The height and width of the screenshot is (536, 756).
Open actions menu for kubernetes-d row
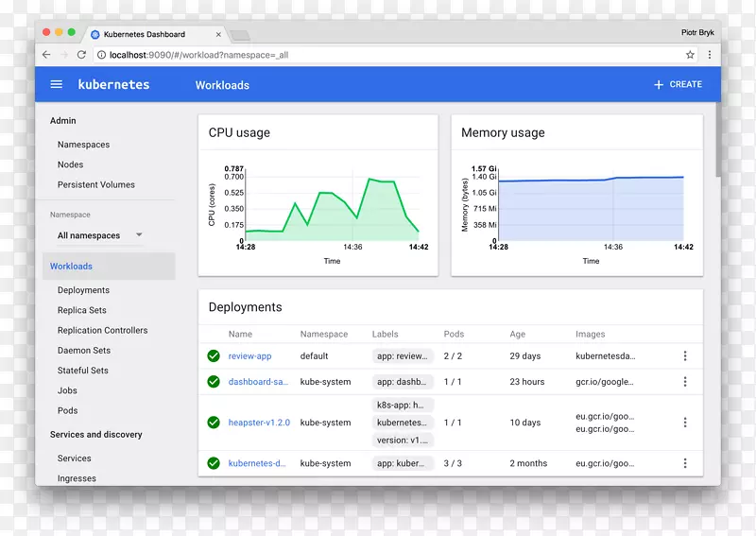click(x=684, y=463)
